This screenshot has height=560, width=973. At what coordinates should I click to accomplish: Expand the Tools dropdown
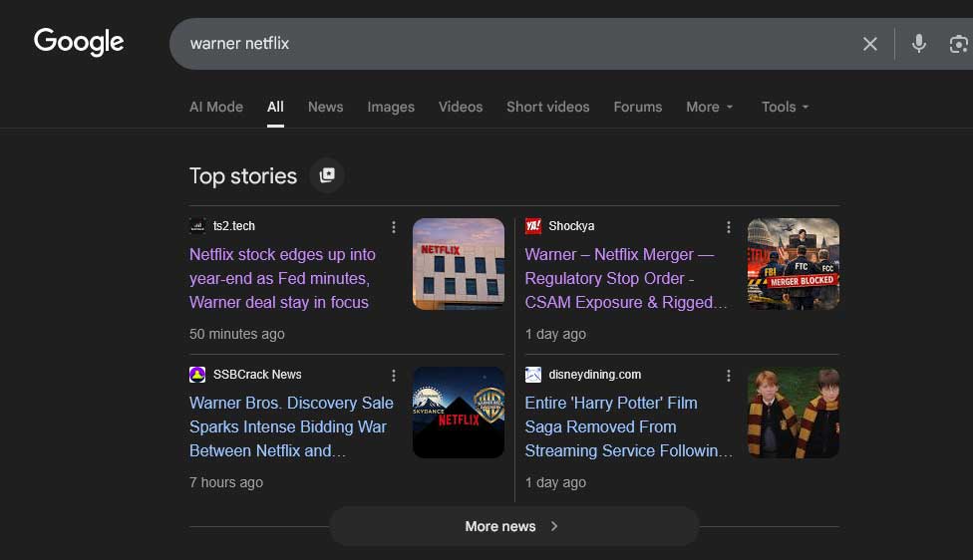(x=785, y=107)
